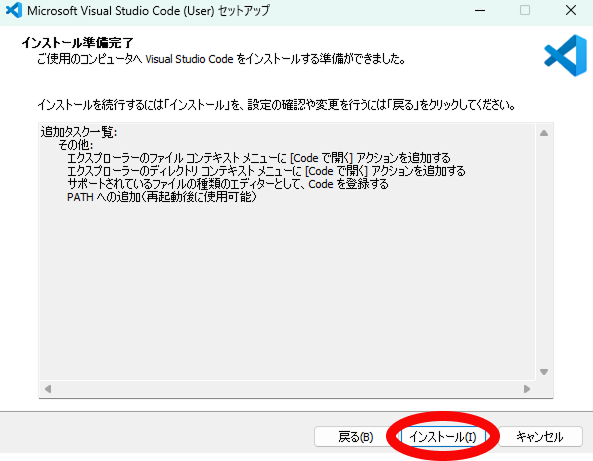The width and height of the screenshot is (593, 461).
Task: Click the サポートされているファイルの種類 task line
Action: coord(228,184)
